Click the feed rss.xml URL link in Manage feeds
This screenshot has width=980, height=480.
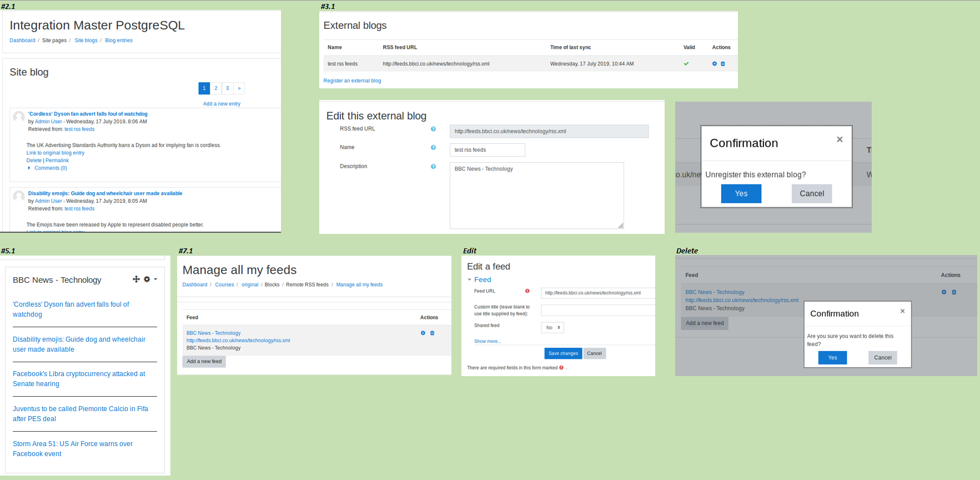point(238,341)
